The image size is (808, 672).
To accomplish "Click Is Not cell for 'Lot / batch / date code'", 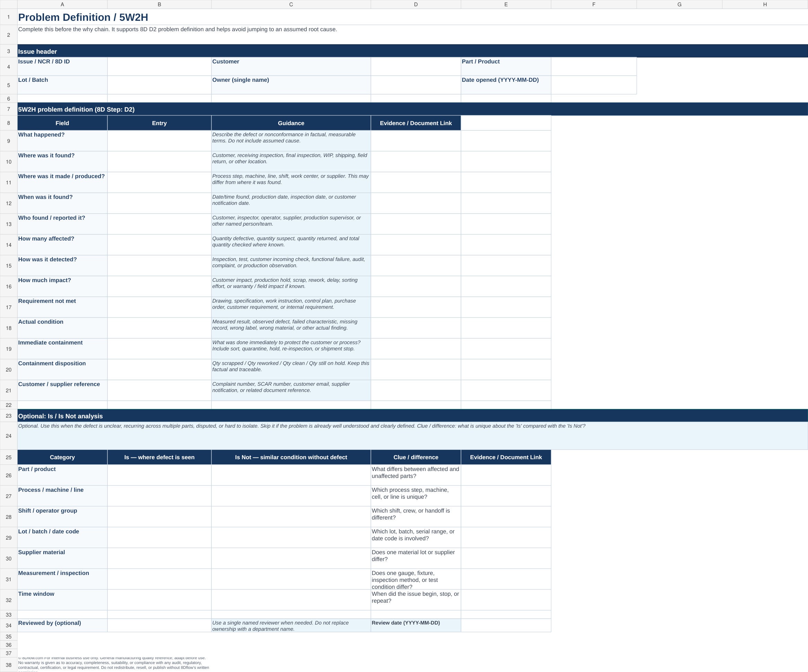I will tap(291, 538).
